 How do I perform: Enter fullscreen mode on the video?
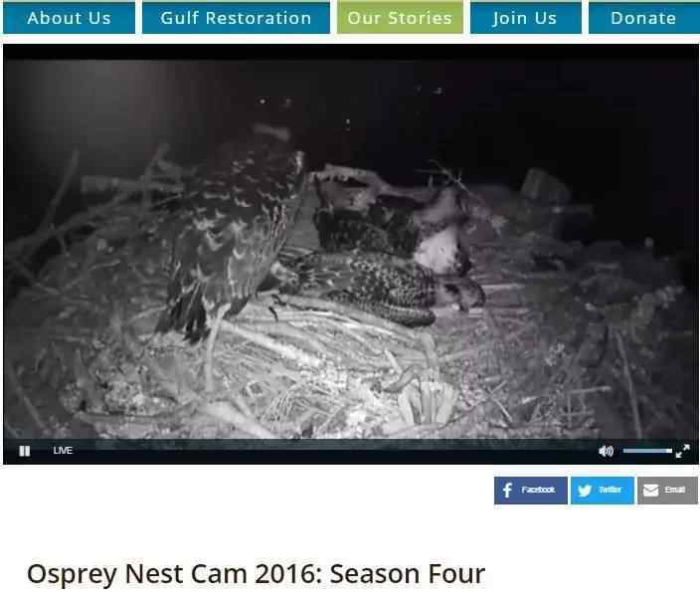[x=682, y=451]
